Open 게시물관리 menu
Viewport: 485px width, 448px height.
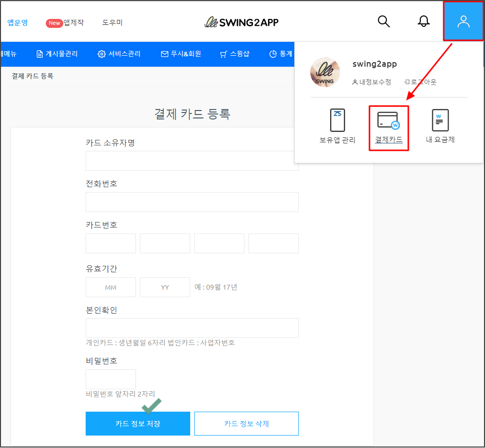57,54
